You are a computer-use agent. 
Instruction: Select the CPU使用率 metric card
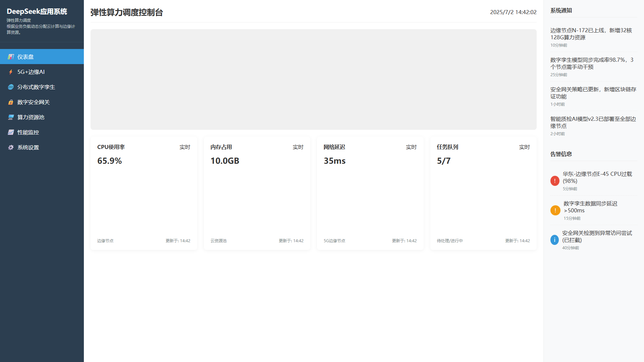[144, 193]
